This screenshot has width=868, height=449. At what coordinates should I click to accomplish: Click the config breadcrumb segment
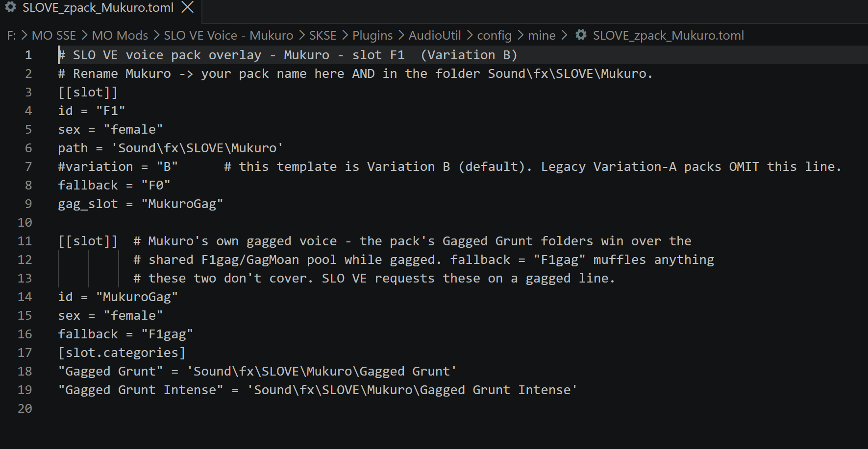pos(495,35)
